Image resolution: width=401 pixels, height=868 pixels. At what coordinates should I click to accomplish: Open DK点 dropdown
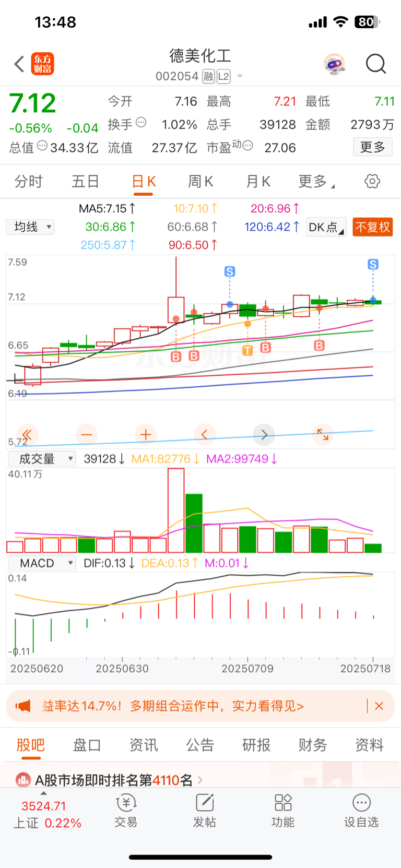pyautogui.click(x=326, y=227)
